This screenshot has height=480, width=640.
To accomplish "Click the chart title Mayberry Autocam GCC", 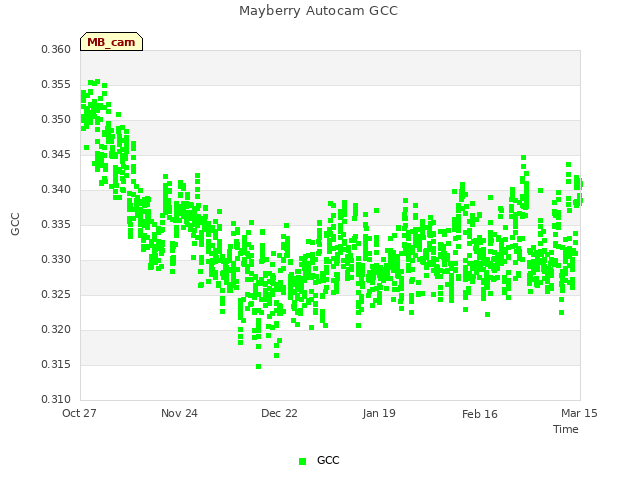I will pyautogui.click(x=318, y=11).
